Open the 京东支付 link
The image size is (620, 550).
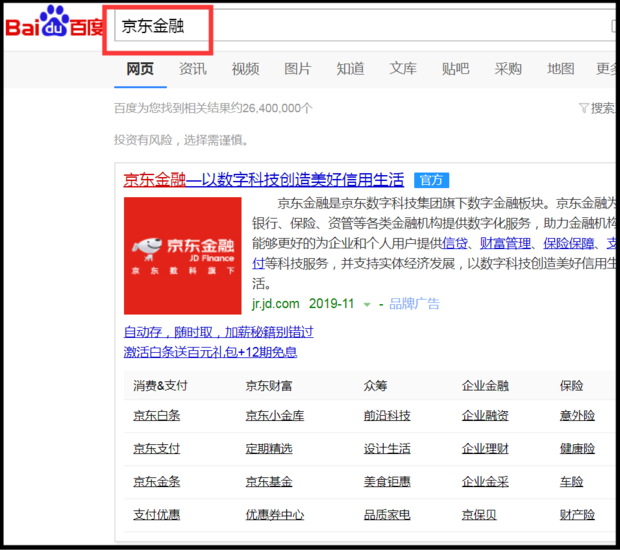point(157,449)
